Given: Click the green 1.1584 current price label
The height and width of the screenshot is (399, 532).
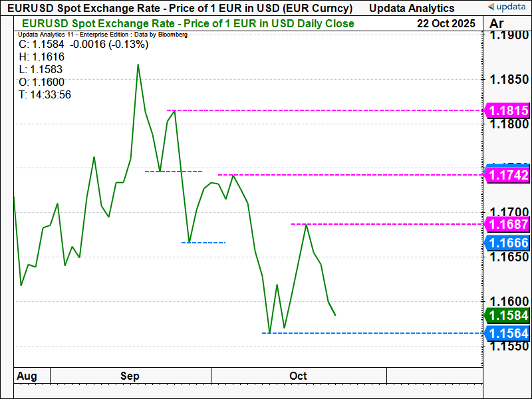Looking at the screenshot, I should point(509,315).
